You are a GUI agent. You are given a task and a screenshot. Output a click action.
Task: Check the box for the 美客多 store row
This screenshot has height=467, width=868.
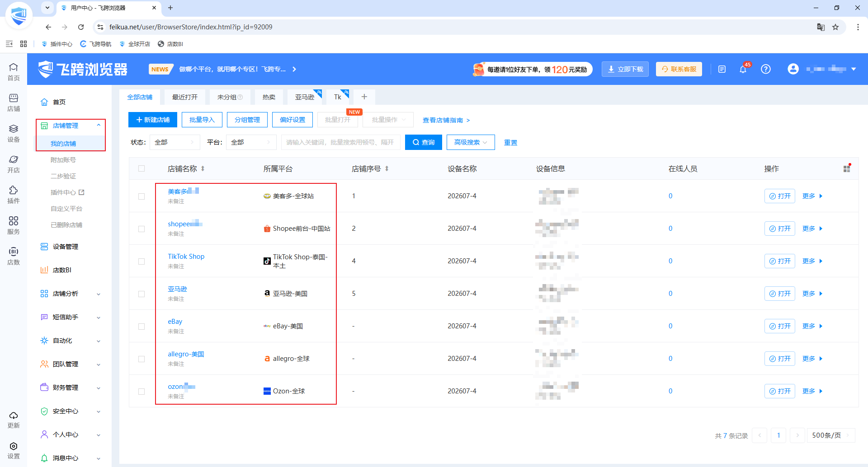(x=142, y=196)
